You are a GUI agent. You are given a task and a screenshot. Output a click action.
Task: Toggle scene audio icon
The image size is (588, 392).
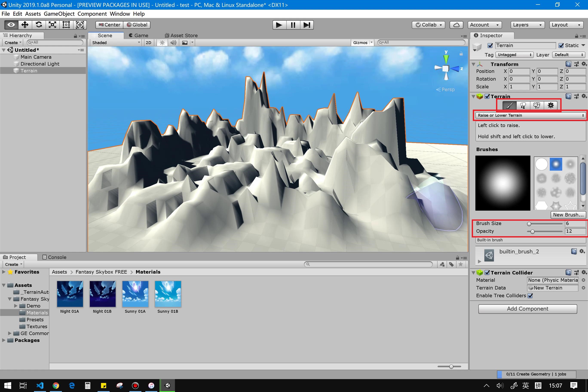click(173, 43)
